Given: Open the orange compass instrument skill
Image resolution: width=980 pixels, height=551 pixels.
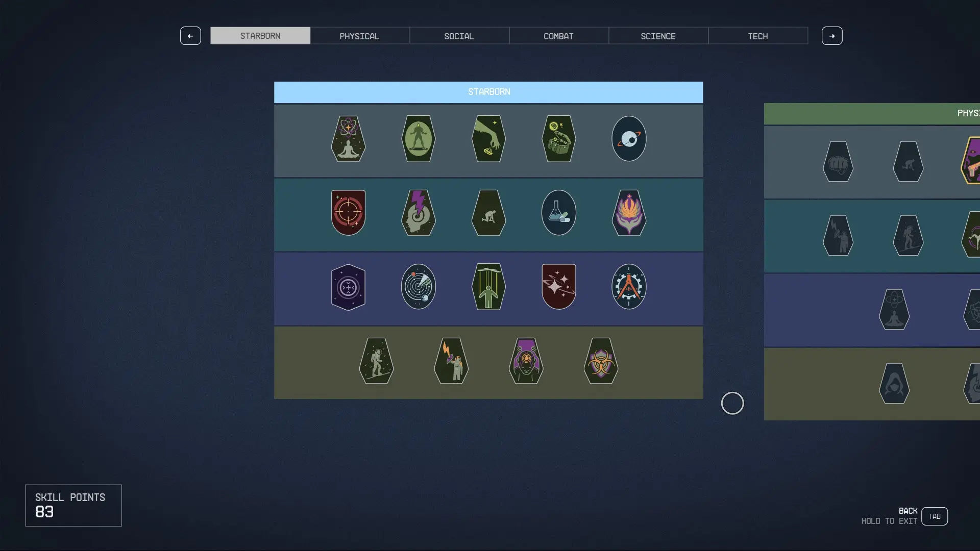Looking at the screenshot, I should tap(629, 287).
